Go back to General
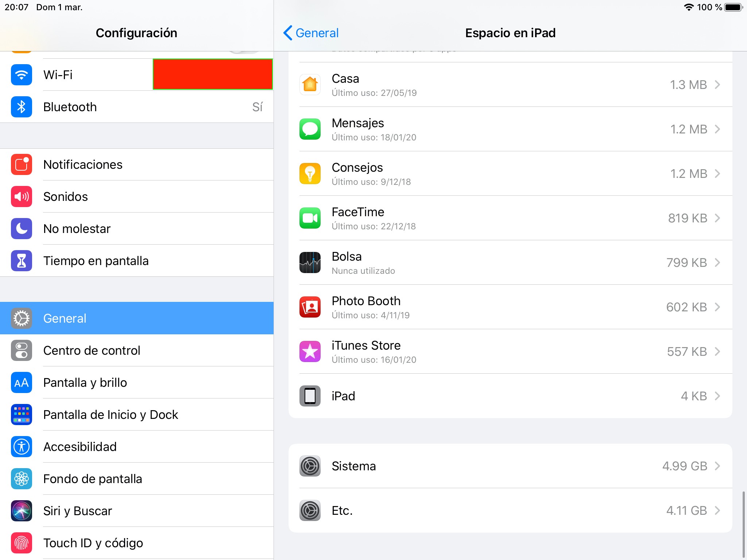Screen dimensions: 747x560 point(311,33)
